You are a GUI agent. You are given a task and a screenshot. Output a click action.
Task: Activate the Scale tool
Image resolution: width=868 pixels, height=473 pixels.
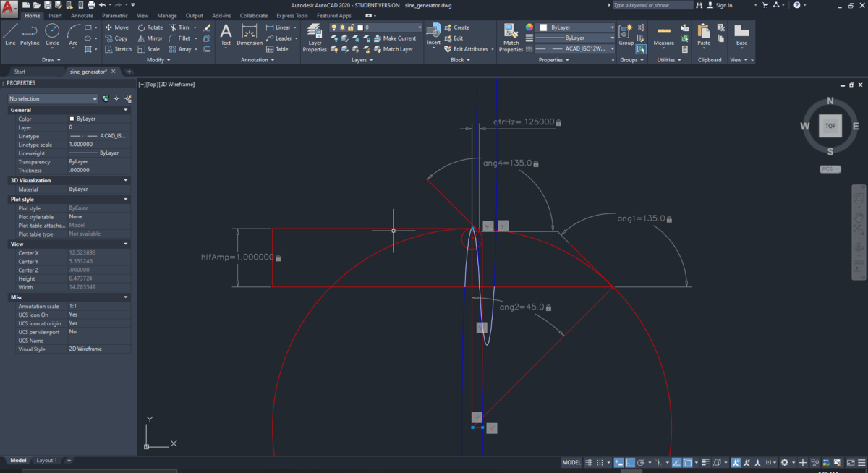click(x=149, y=49)
